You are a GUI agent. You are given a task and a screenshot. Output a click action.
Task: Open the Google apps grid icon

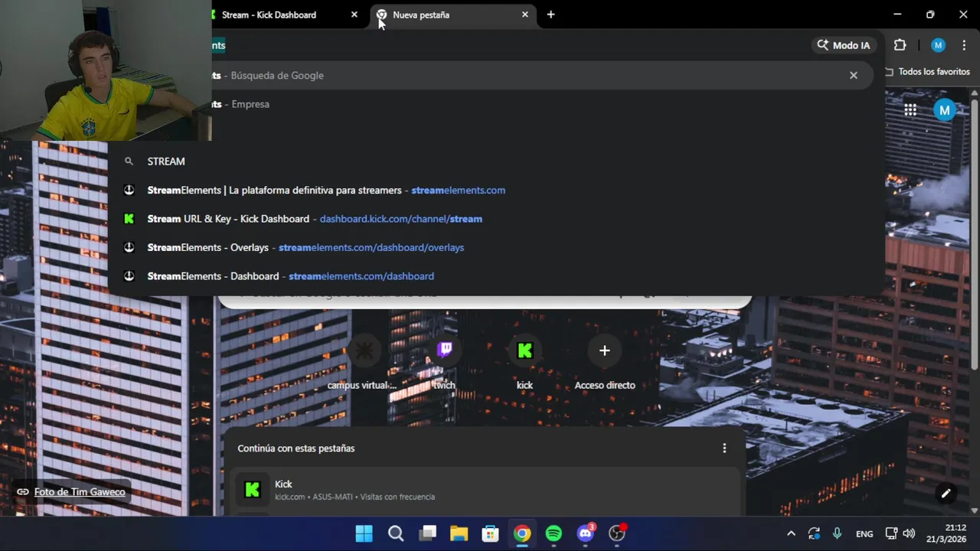(x=910, y=110)
